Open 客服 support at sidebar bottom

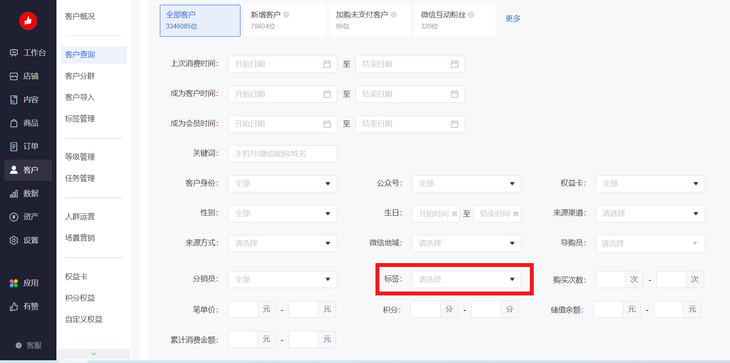[x=28, y=345]
